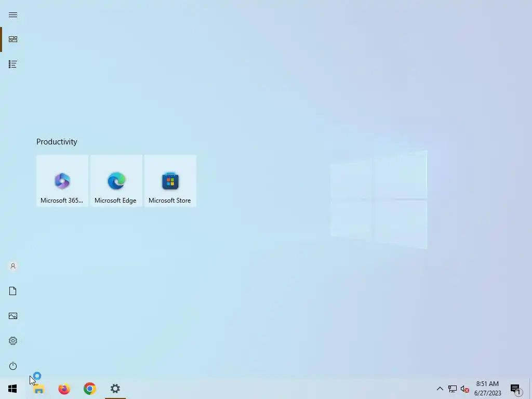
Task: Open the Action Center notifications
Action: [516, 389]
